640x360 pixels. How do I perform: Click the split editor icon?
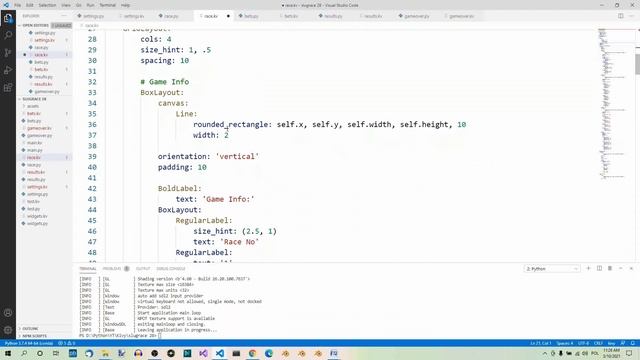(620, 16)
